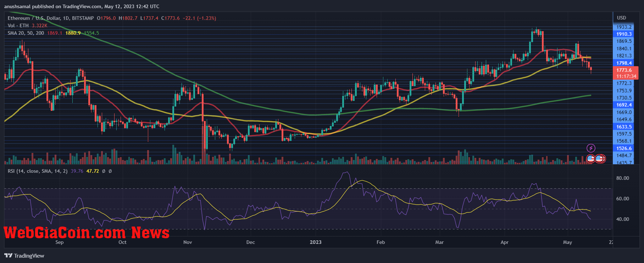
Task: Click the red current price label 1773.6
Action: click(624, 70)
